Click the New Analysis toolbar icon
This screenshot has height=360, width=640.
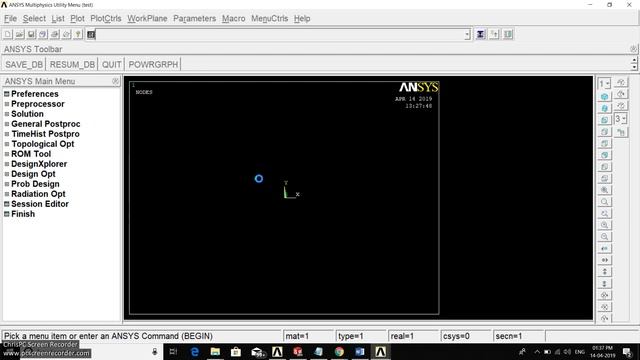8,34
